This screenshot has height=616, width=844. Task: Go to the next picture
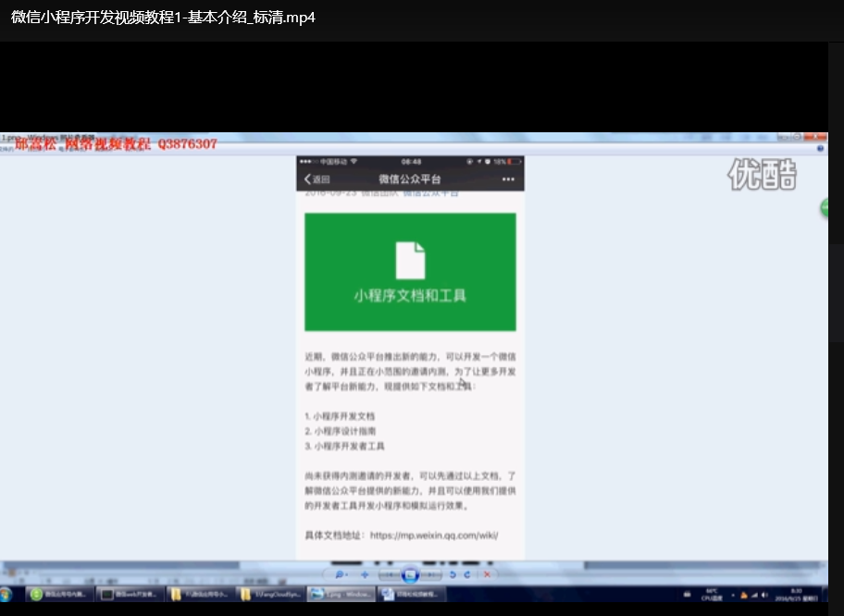pyautogui.click(x=431, y=574)
